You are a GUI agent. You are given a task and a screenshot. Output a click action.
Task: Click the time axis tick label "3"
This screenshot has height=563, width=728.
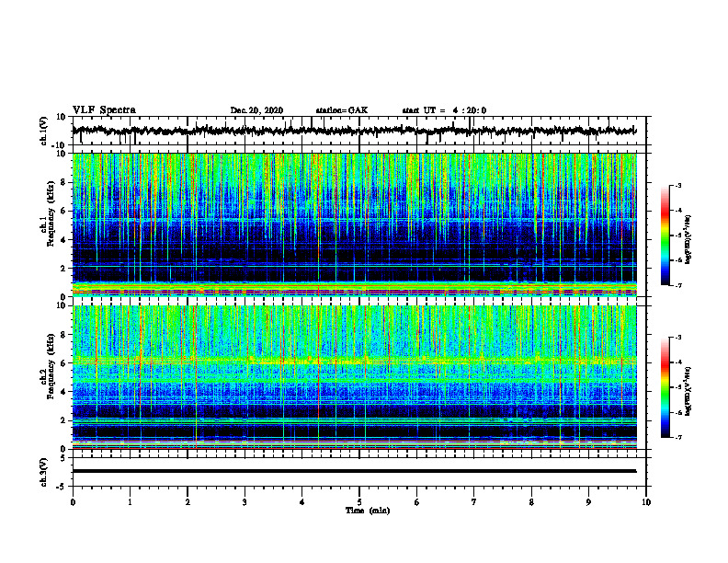pos(245,502)
